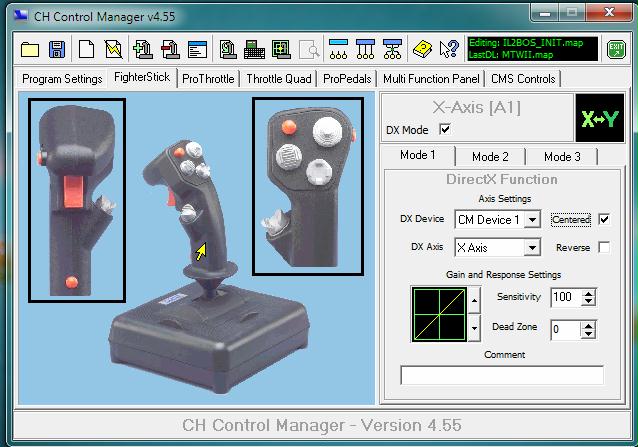Click the red trigger on the front view
Screen dimensions: 638x447
74,191
